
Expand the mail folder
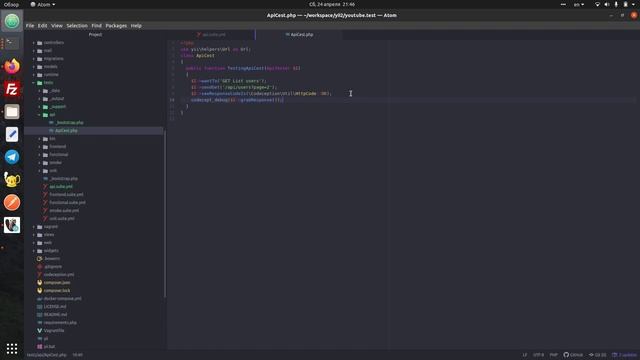[x=48, y=51]
